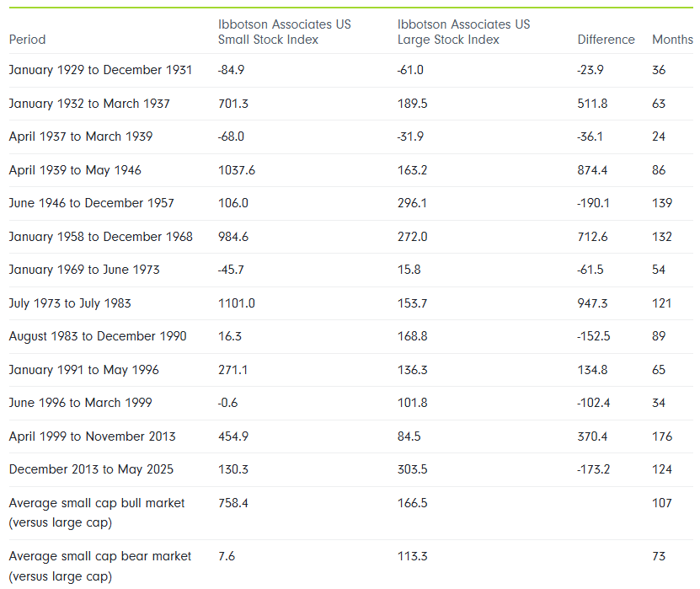Click the Difference column header

(606, 40)
